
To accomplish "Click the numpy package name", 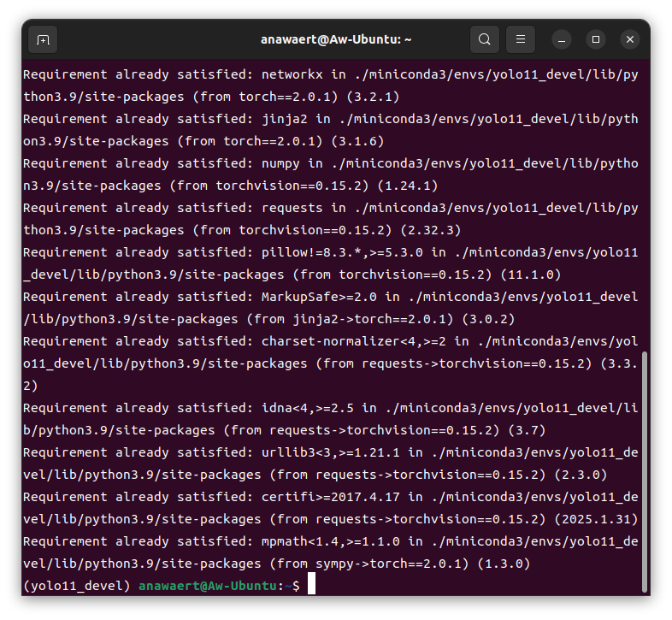I will (280, 163).
